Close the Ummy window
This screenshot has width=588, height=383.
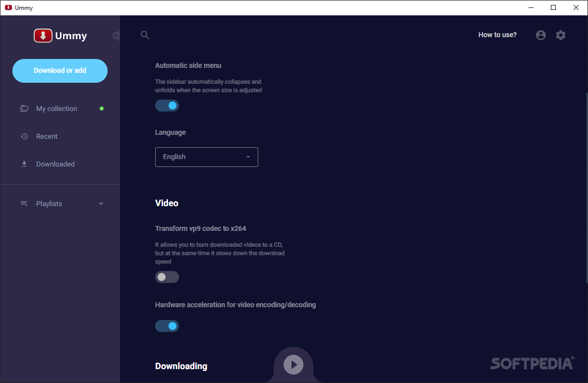(576, 7)
